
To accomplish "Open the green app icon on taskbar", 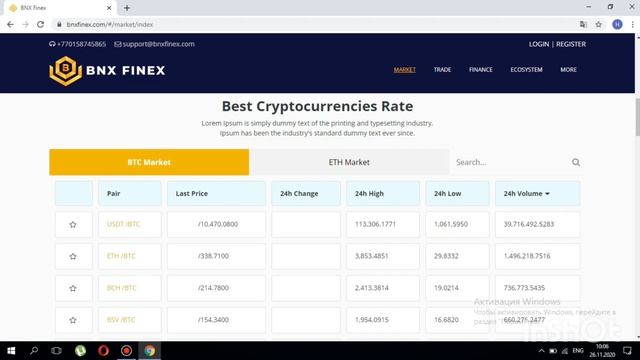I will (x=80, y=351).
